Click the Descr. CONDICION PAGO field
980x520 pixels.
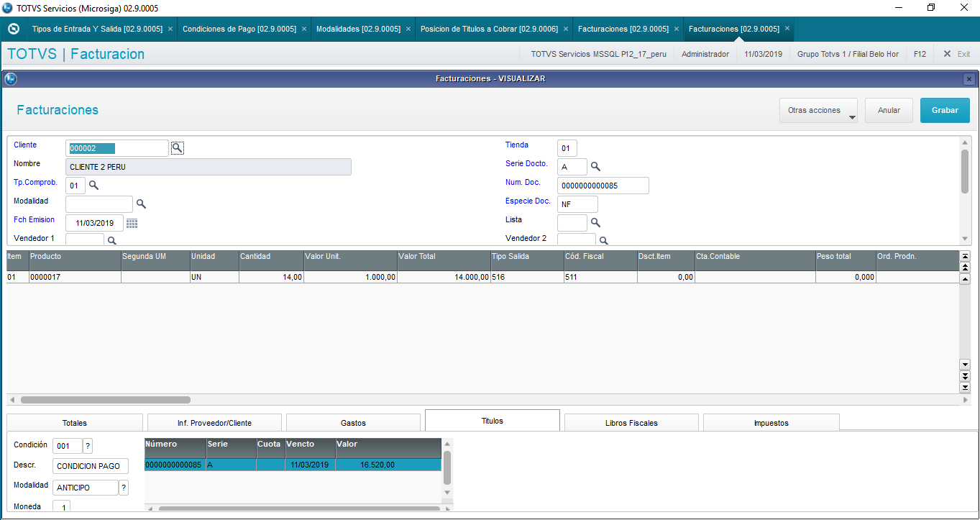coord(91,466)
